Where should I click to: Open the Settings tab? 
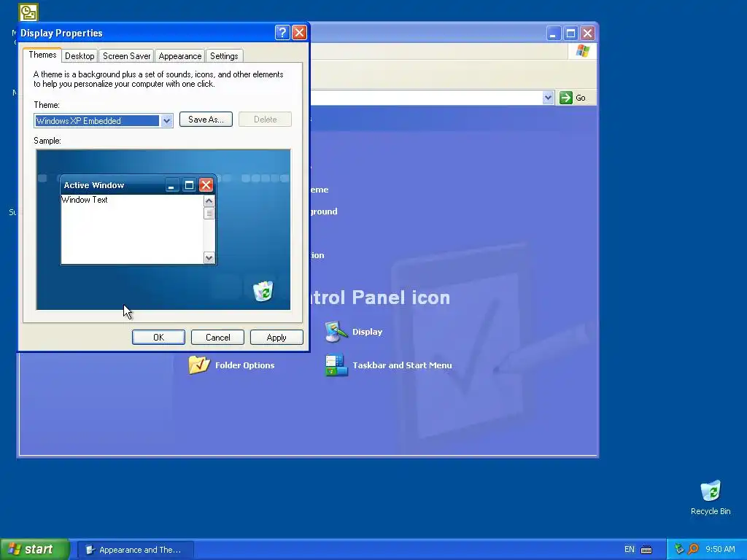(x=224, y=56)
